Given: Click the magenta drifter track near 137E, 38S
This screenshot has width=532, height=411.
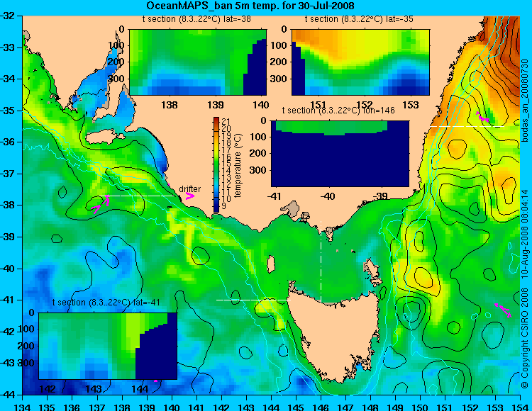Looking at the screenshot, I should 101,204.
